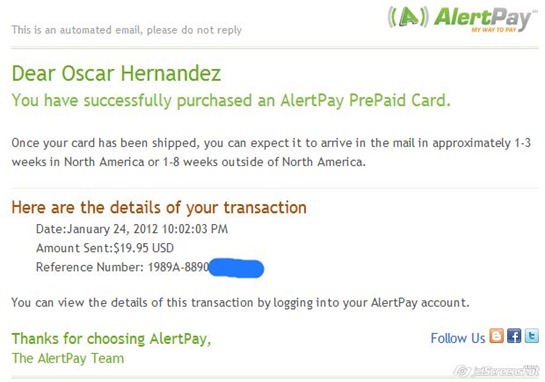Screen dimensions: 545x382
Task: Select the Dear Oscar Hernandez heading
Action: click(116, 74)
